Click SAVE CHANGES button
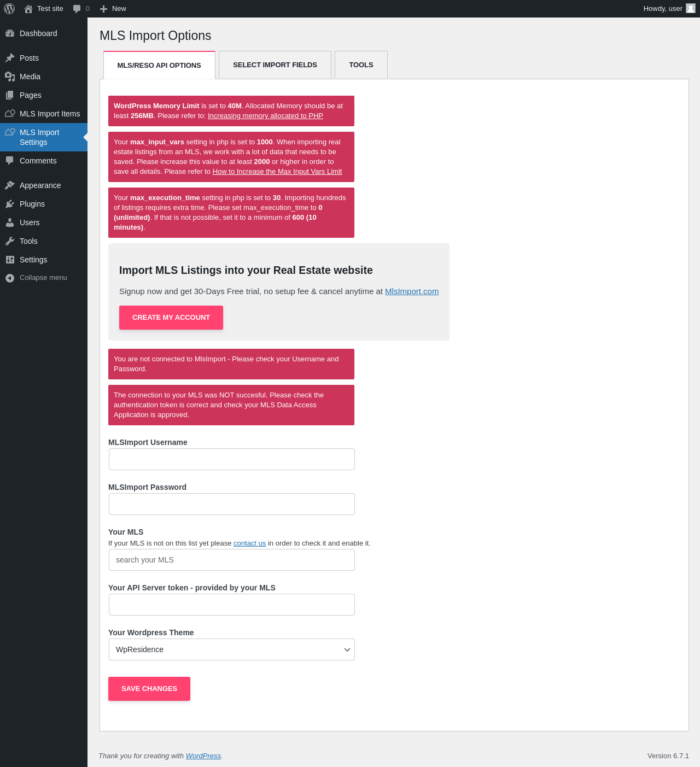The height and width of the screenshot is (767, 700). [x=149, y=689]
